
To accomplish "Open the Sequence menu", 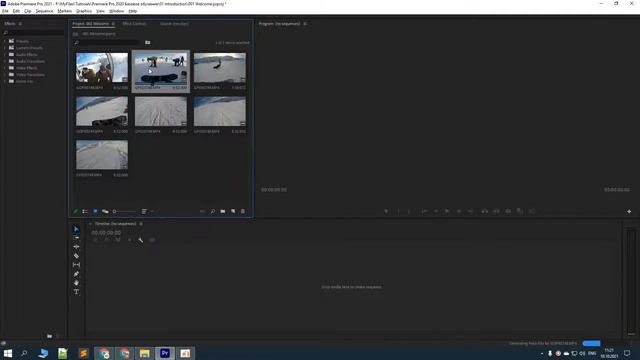I will click(x=44, y=11).
